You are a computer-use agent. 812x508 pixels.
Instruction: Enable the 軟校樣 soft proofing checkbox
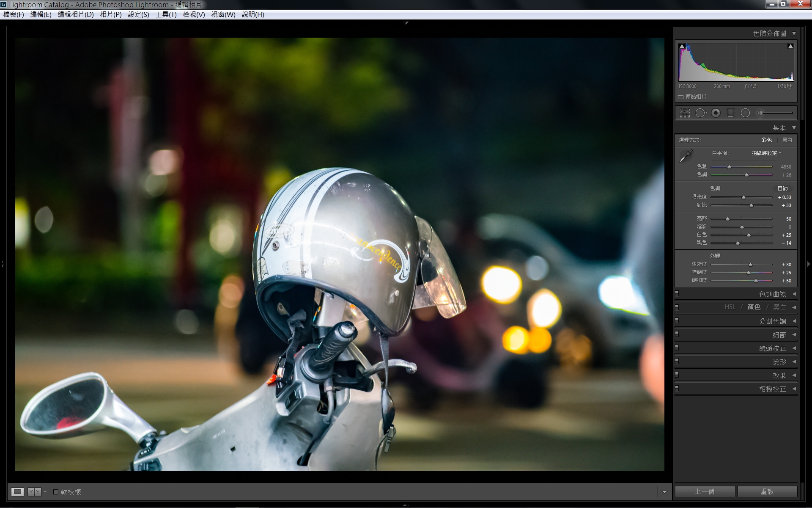pos(56,491)
